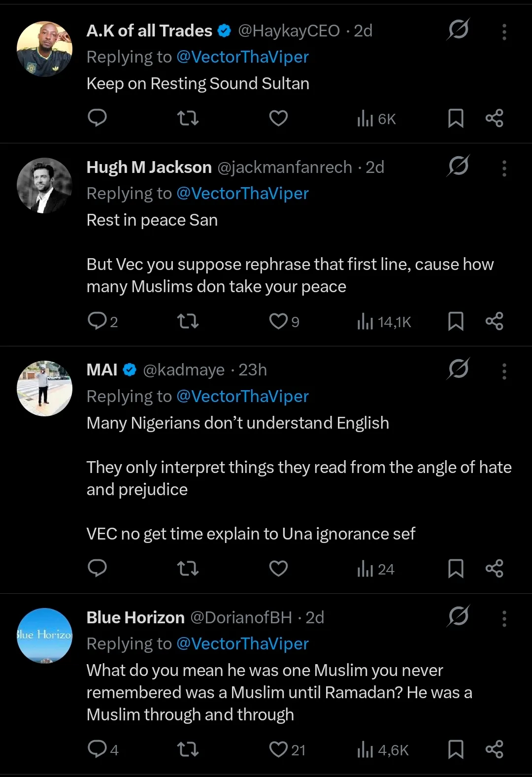Open three-dot menu on Hugh M Jackson's tweet

coord(504,168)
